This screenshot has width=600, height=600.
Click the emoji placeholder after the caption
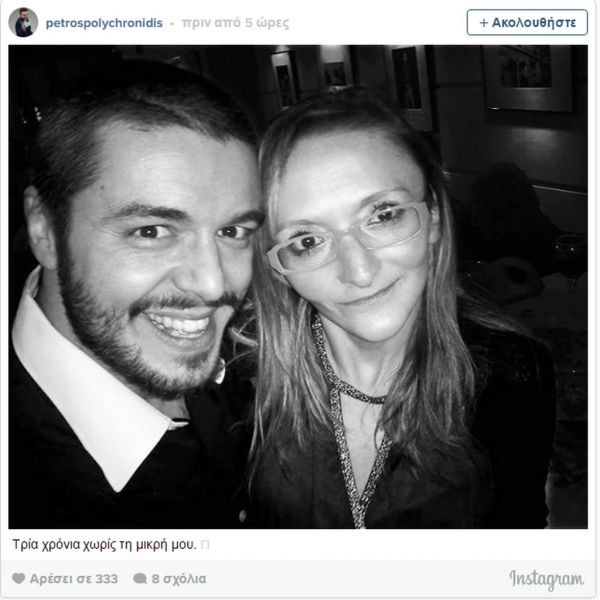pos(205,545)
